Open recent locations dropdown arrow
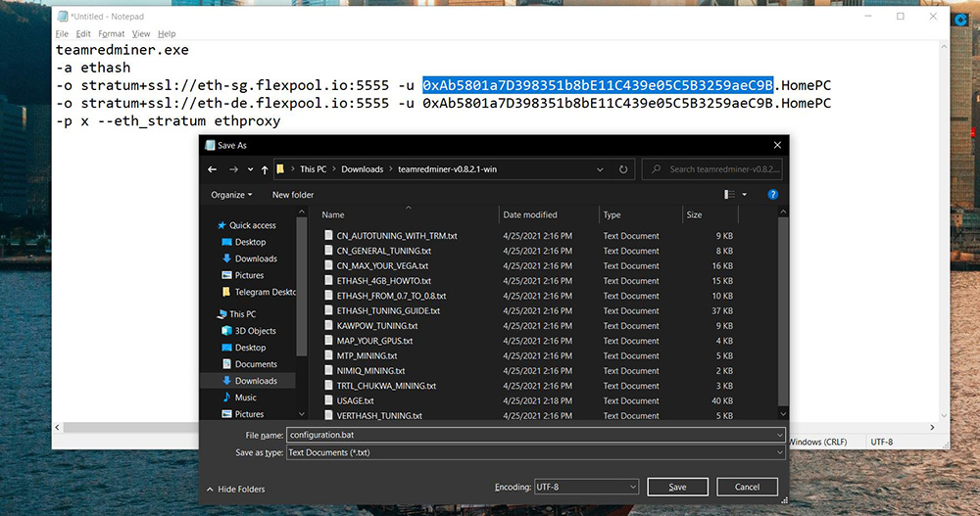 pos(250,169)
